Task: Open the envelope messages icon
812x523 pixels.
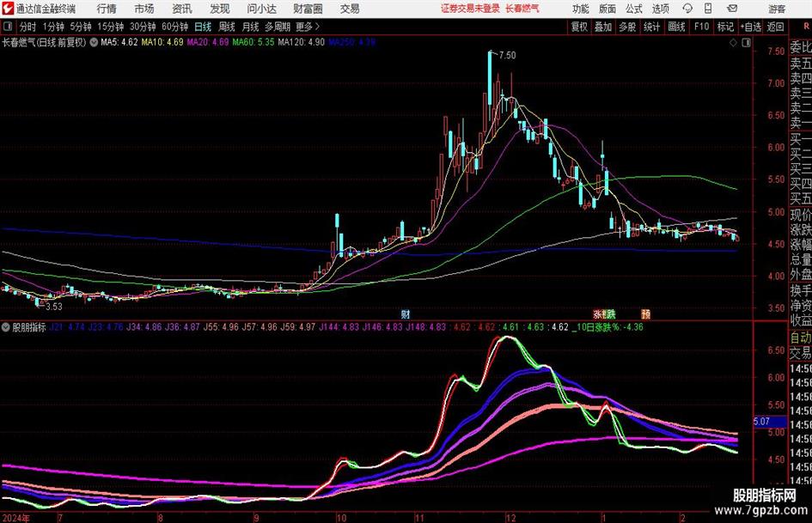Action: click(732, 9)
